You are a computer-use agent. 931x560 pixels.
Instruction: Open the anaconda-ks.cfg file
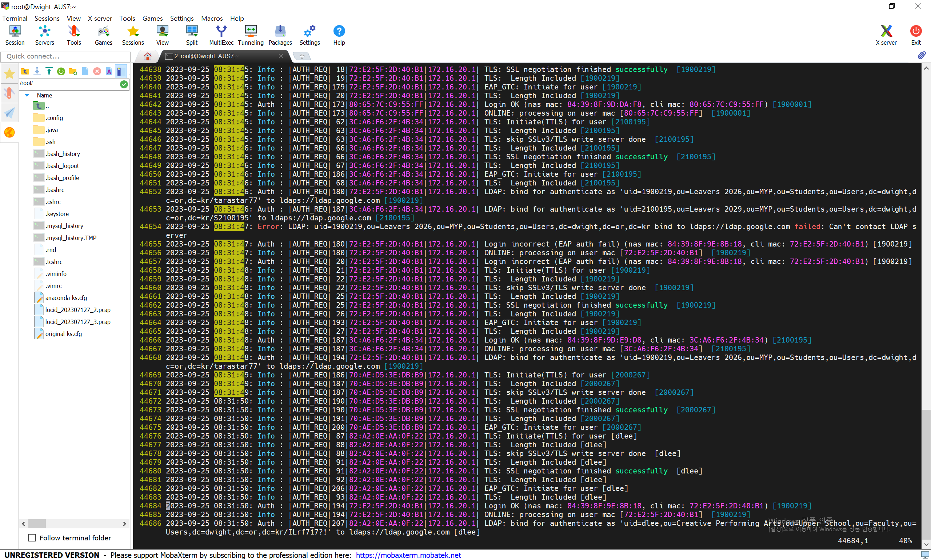click(66, 298)
